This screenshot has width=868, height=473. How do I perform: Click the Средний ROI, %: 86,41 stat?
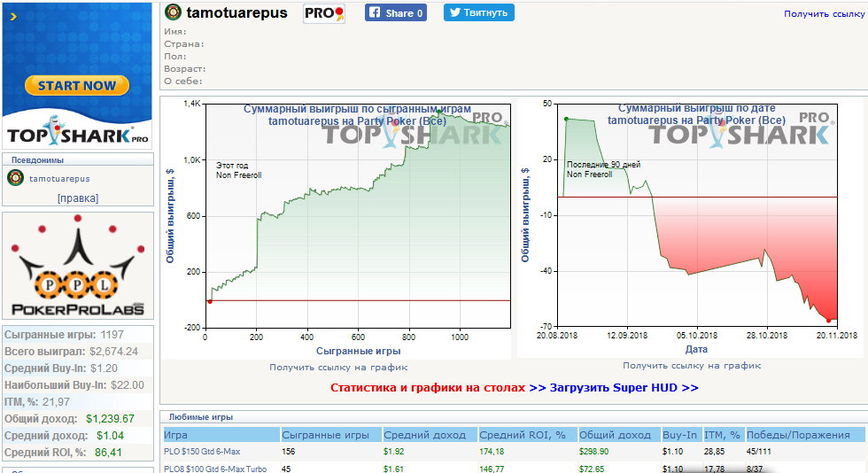tap(78, 452)
